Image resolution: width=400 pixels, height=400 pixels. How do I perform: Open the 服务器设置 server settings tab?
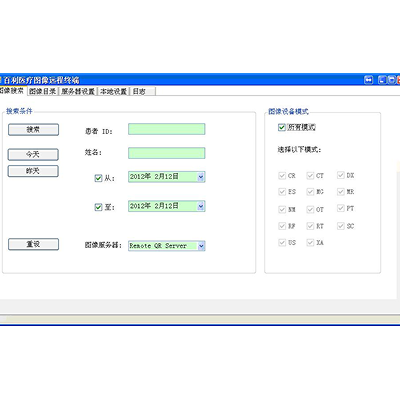pyautogui.click(x=78, y=91)
